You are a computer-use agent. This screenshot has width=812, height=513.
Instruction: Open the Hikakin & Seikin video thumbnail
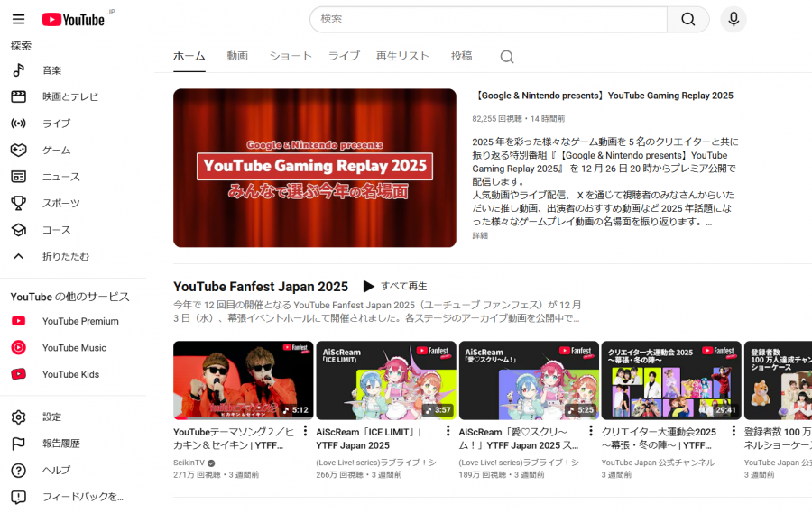(x=243, y=380)
